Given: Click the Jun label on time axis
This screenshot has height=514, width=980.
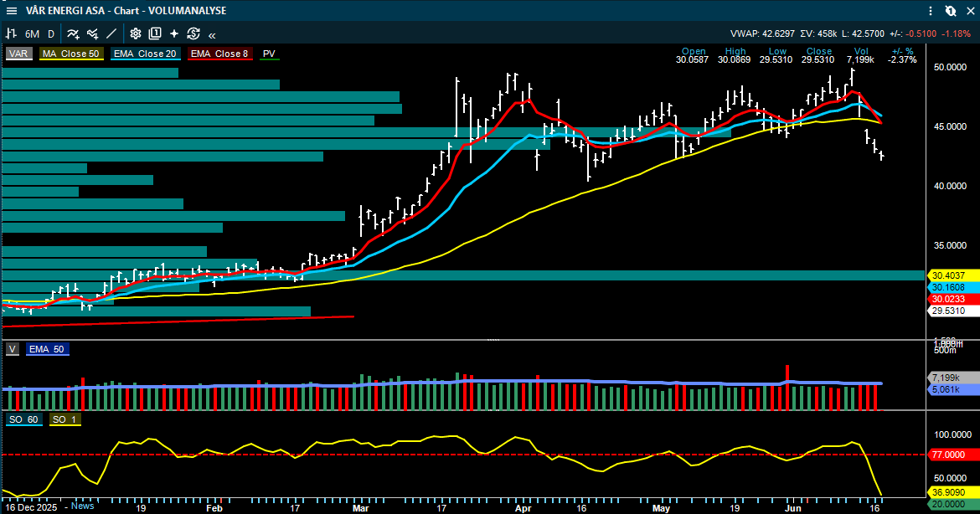Looking at the screenshot, I should 793,508.
